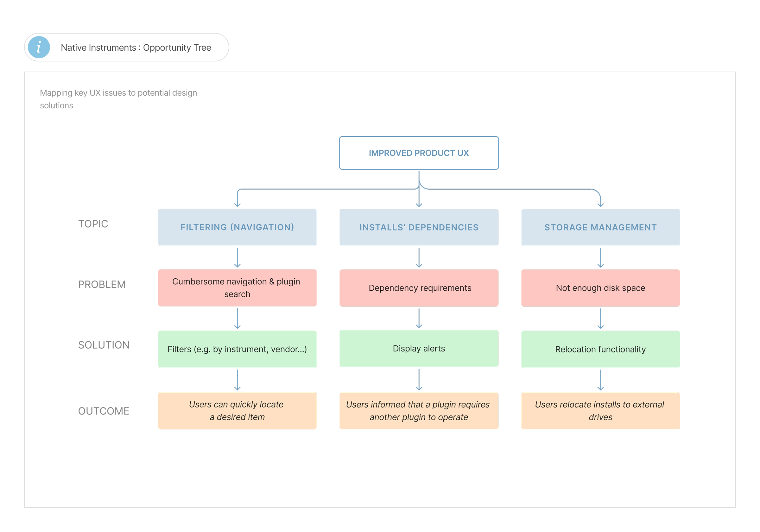This screenshot has height=532, width=760.
Task: Click the Installs' Dependencies topic box
Action: pyautogui.click(x=419, y=227)
